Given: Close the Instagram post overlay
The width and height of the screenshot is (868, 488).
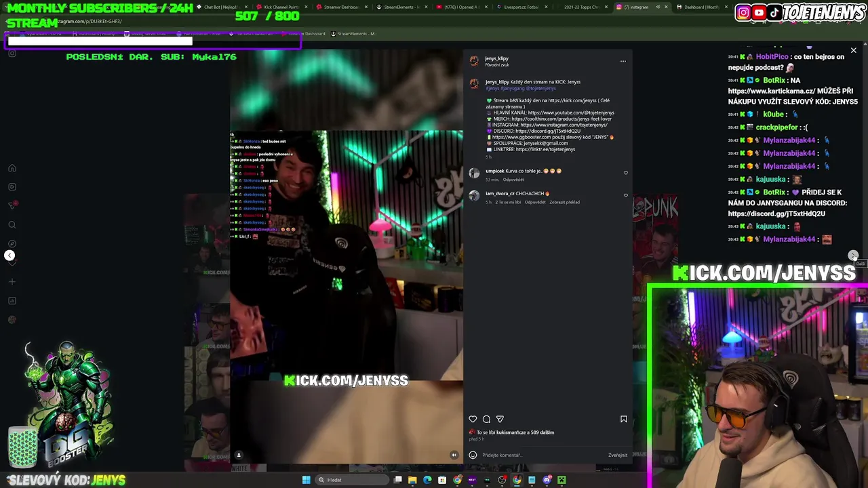Looking at the screenshot, I should (853, 50).
